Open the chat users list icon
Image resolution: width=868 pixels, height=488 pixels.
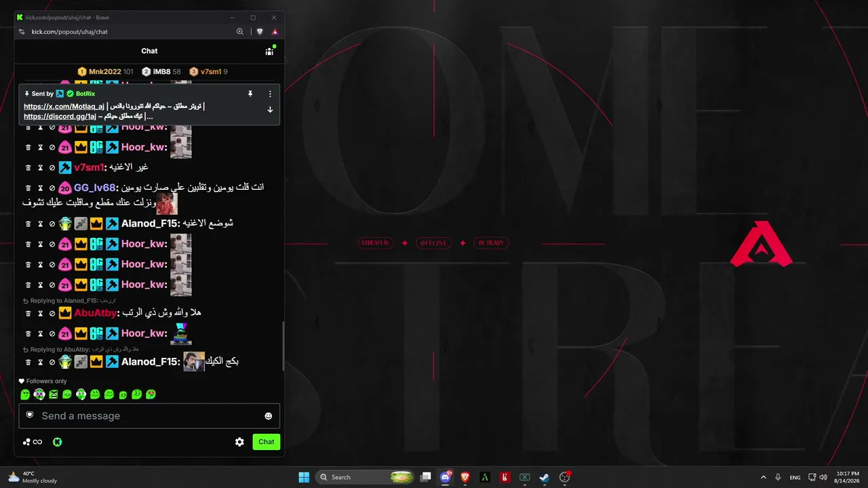point(269,51)
